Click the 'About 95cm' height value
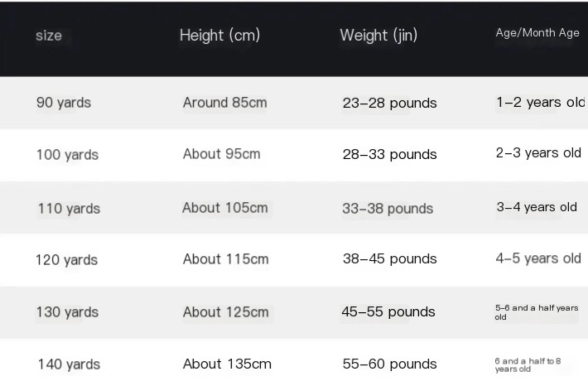The width and height of the screenshot is (588, 386). 222,154
